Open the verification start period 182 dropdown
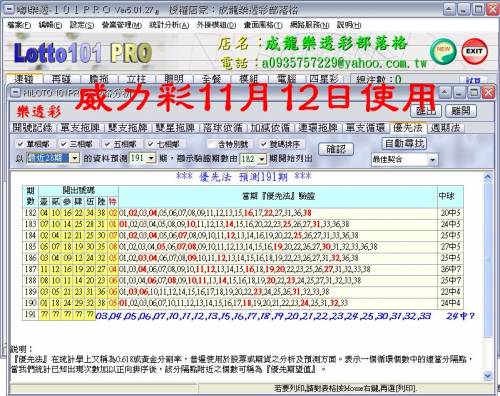500x396 pixels. [x=262, y=159]
